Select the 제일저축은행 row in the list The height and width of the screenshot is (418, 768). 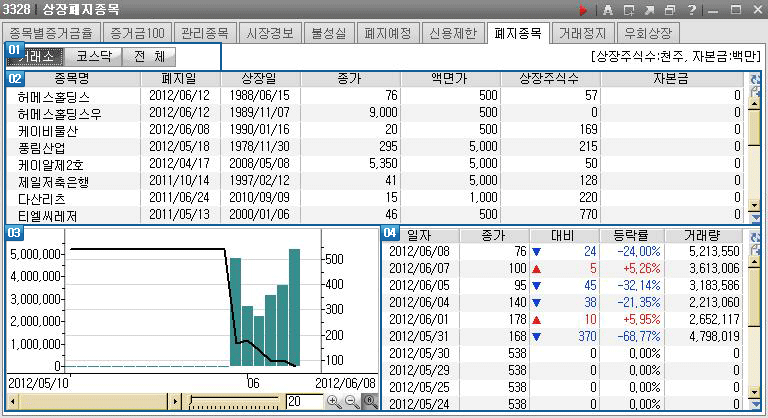pyautogui.click(x=54, y=180)
